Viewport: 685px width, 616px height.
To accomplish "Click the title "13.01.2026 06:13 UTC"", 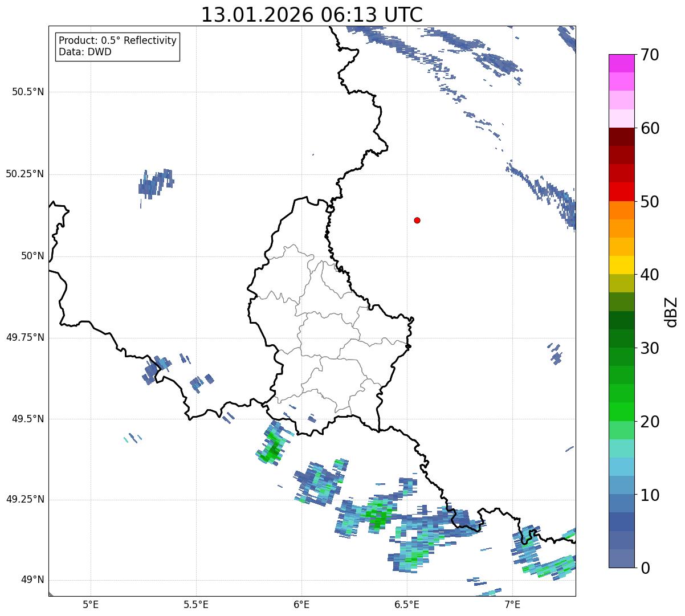I will pyautogui.click(x=312, y=15).
